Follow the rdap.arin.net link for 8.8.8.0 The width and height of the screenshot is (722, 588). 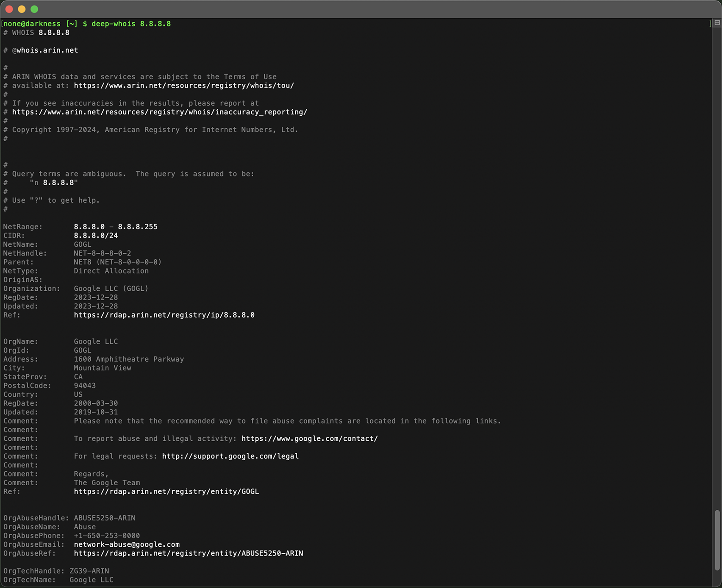click(164, 315)
